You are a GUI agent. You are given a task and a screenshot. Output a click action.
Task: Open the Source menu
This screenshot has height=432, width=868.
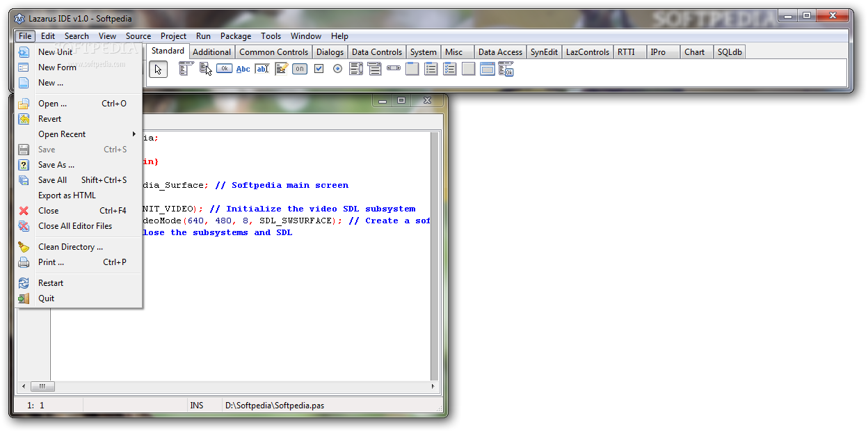(x=138, y=36)
